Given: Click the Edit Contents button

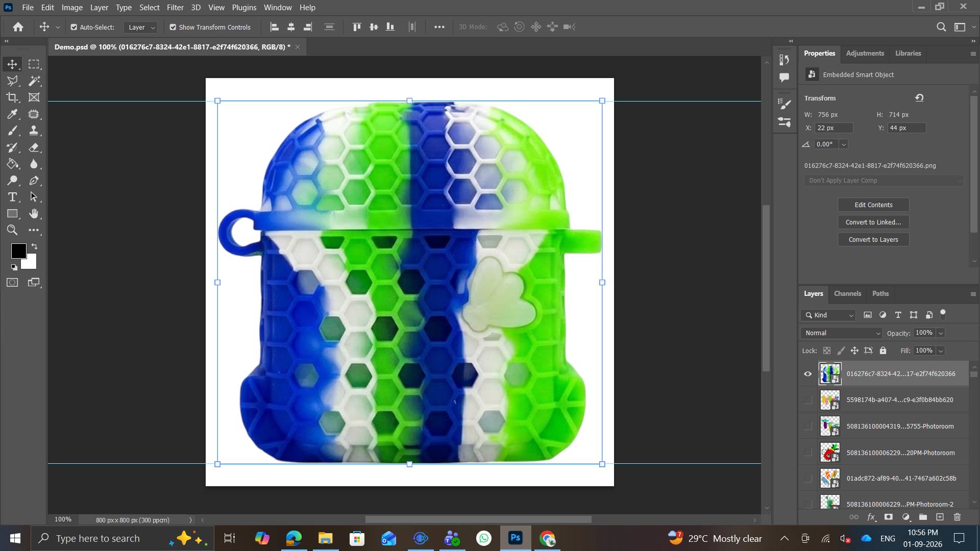Looking at the screenshot, I should point(873,205).
